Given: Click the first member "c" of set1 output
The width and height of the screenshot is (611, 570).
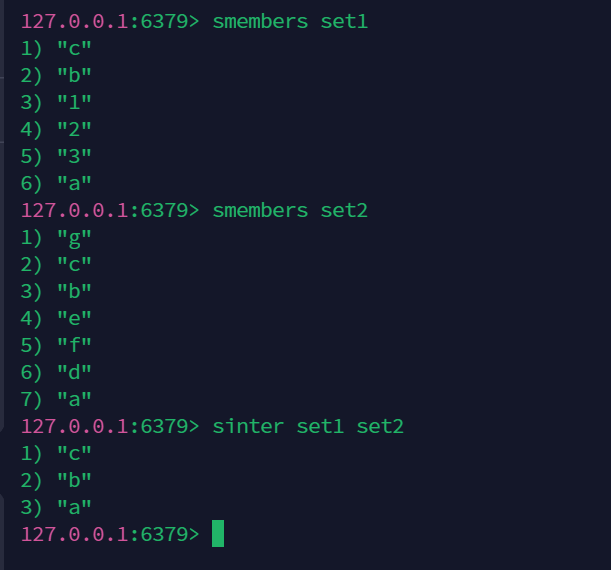Looking at the screenshot, I should pos(74,48).
